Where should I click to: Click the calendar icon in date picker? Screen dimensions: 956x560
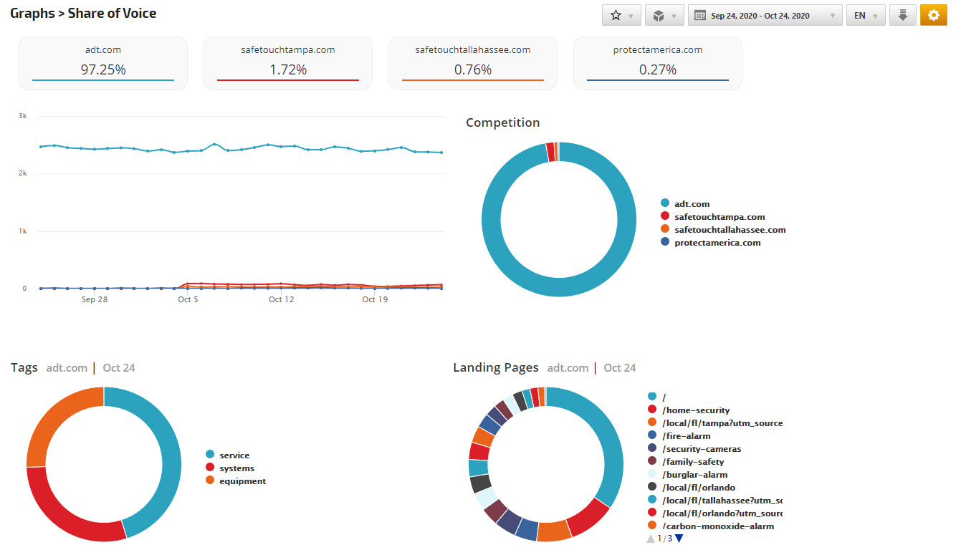[x=700, y=16]
